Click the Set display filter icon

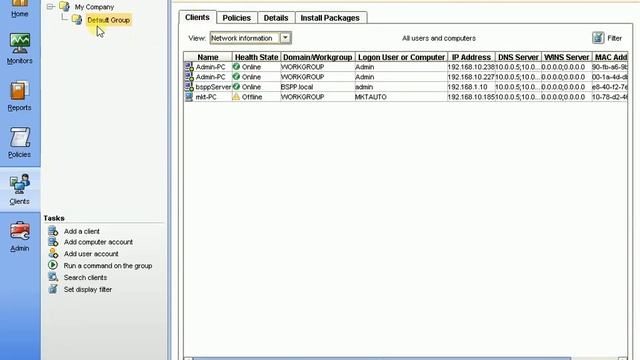pyautogui.click(x=53, y=289)
